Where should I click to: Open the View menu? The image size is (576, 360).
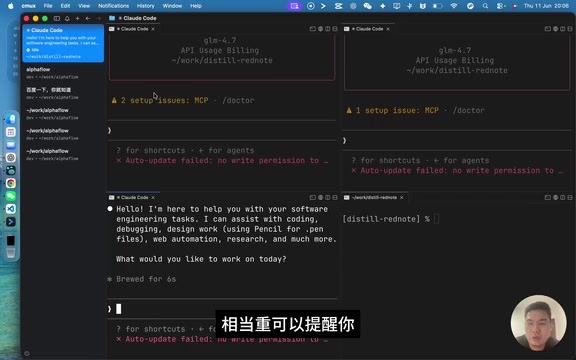click(x=84, y=6)
